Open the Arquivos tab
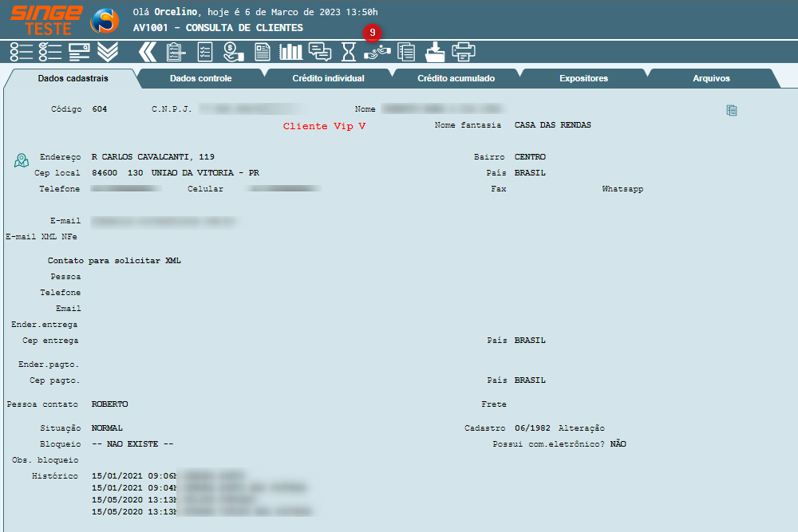Viewport: 798px width, 532px height. point(711,79)
